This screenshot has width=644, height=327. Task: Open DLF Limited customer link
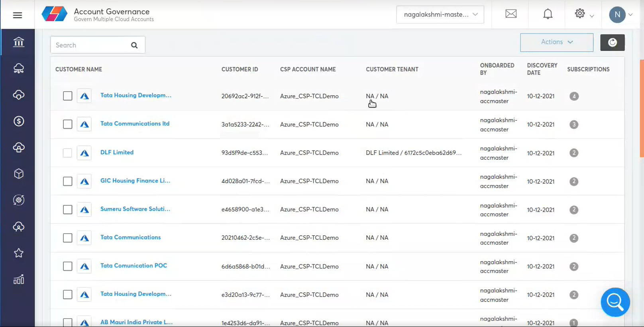point(117,152)
